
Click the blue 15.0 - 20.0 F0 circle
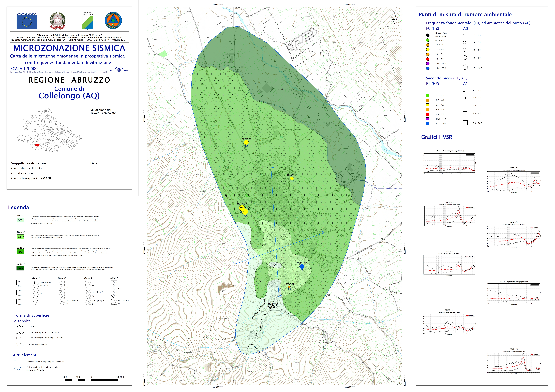428,68
